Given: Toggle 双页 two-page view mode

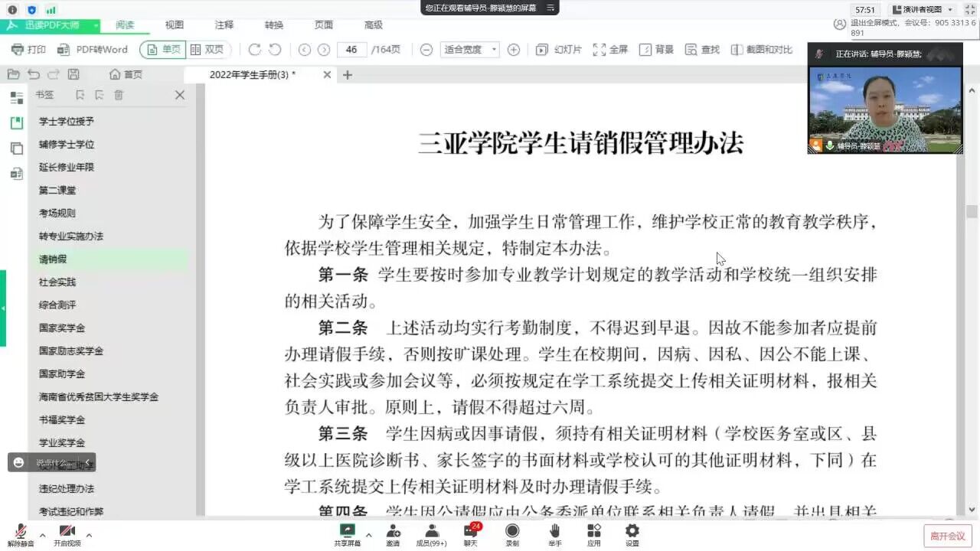Looking at the screenshot, I should [207, 48].
